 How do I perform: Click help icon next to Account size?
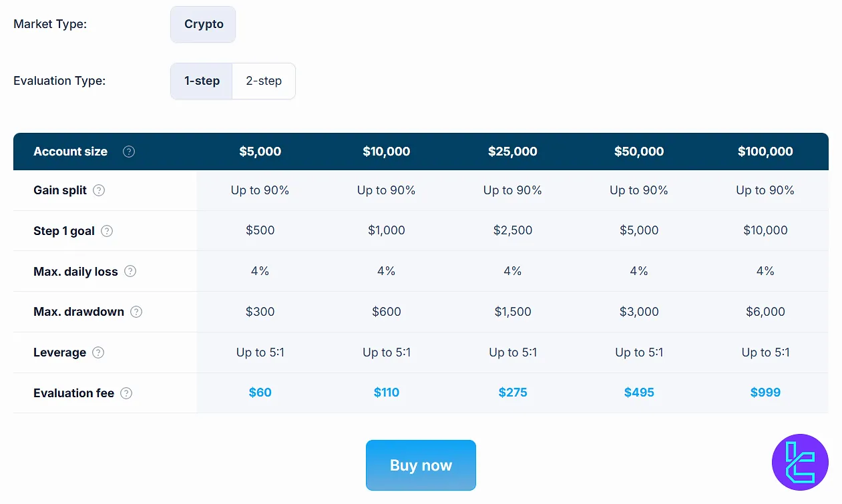(x=129, y=152)
